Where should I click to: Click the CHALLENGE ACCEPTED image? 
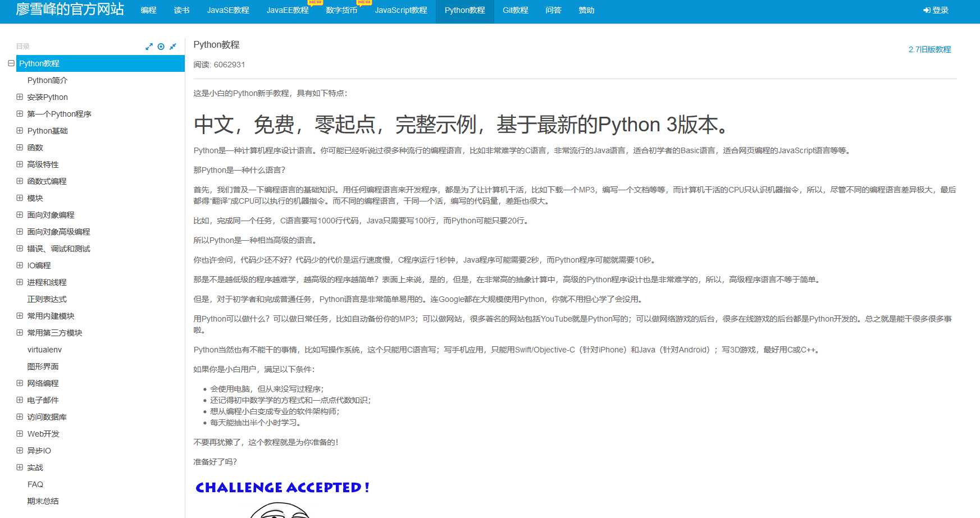(282, 499)
